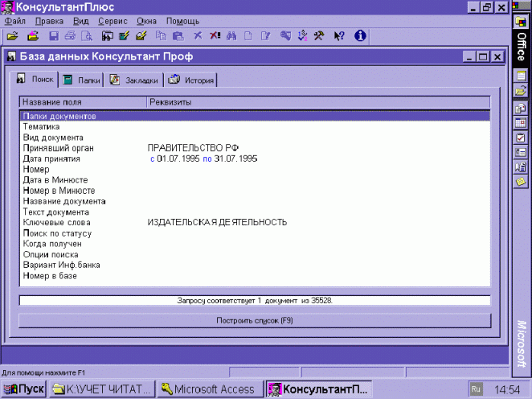532x399 pixels.
Task: Select the Название документа field row
Action: click(x=255, y=201)
